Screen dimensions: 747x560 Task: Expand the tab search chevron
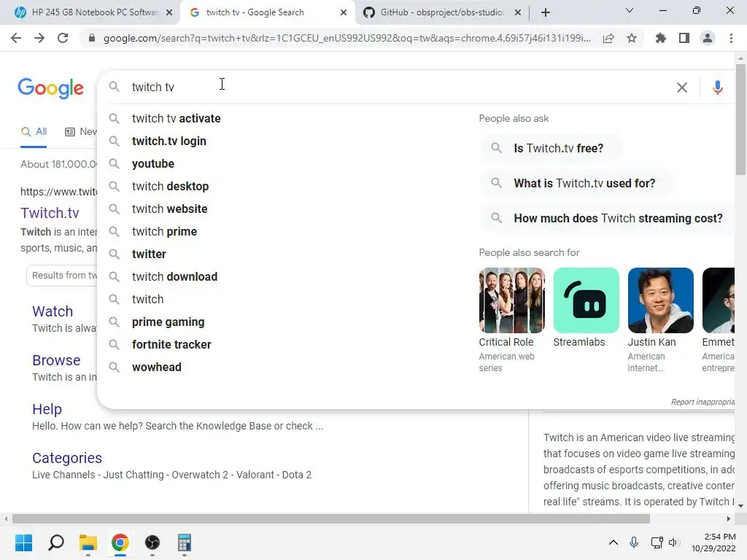tap(630, 10)
